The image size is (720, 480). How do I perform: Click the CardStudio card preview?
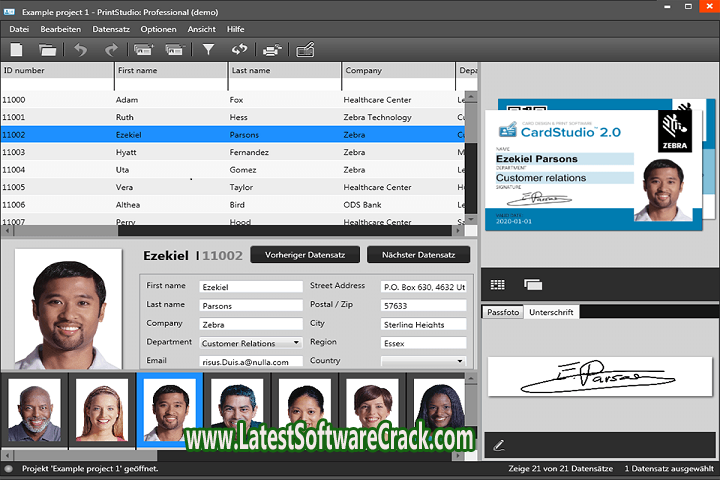(594, 170)
